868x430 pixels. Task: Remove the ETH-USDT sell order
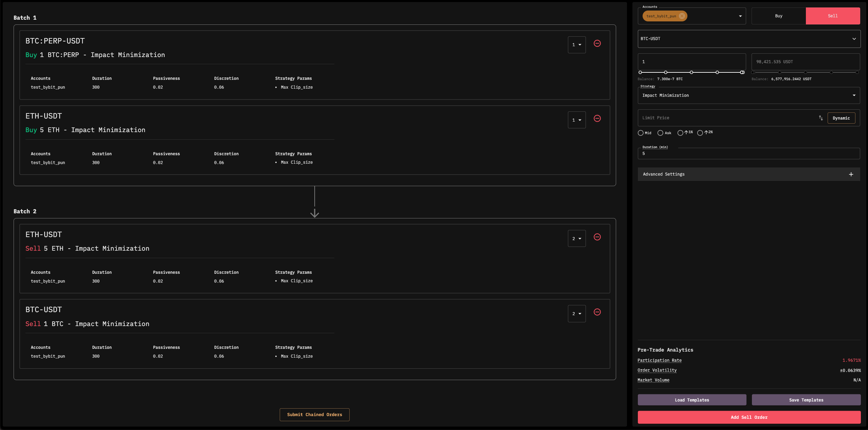[597, 237]
